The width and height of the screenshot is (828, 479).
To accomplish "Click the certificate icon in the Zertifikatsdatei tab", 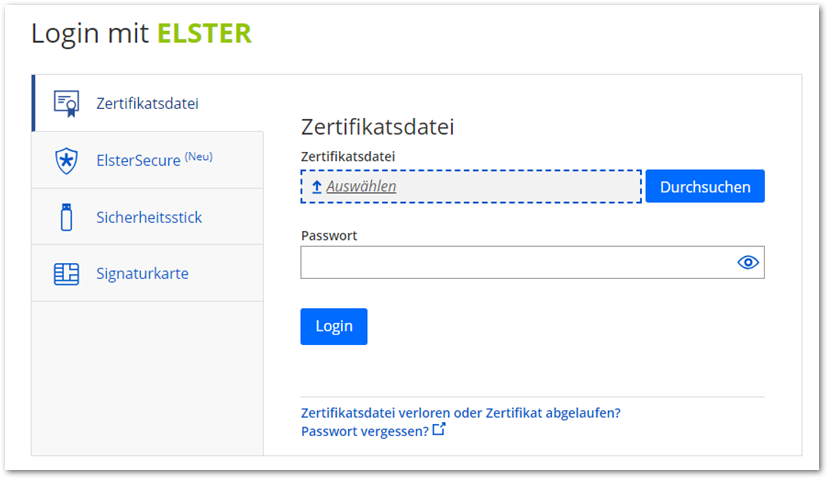I will (66, 103).
